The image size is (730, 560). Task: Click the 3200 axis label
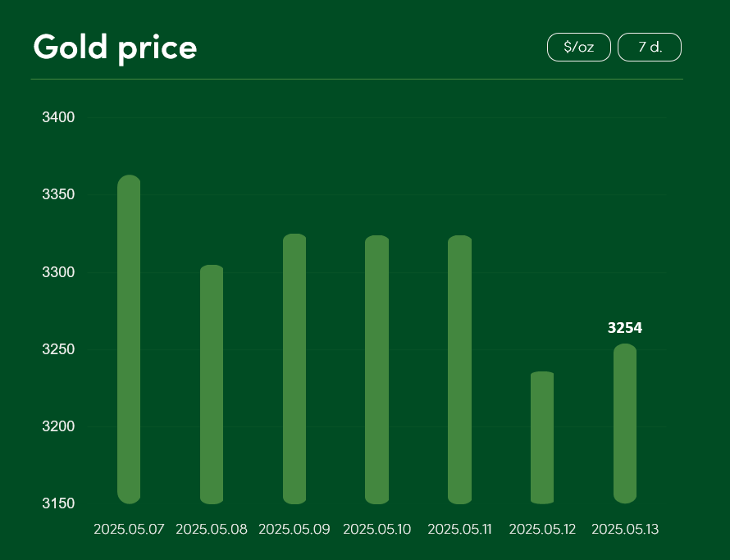point(59,426)
